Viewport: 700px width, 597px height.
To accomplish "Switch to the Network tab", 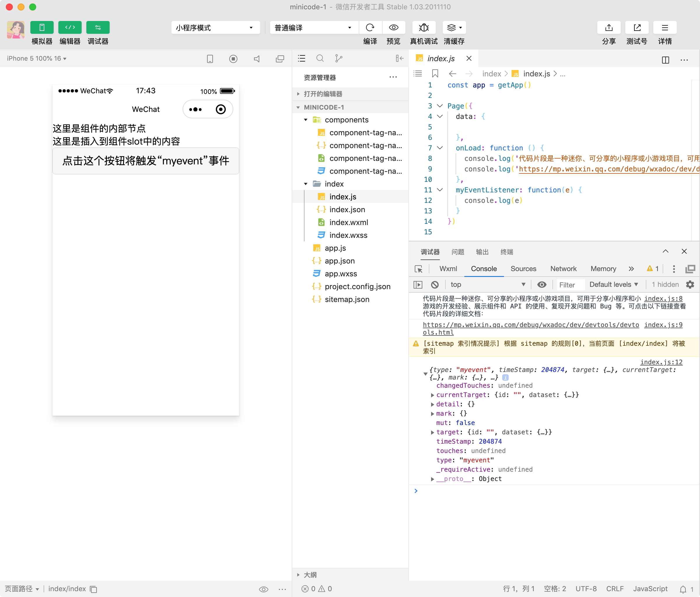I will [x=563, y=269].
